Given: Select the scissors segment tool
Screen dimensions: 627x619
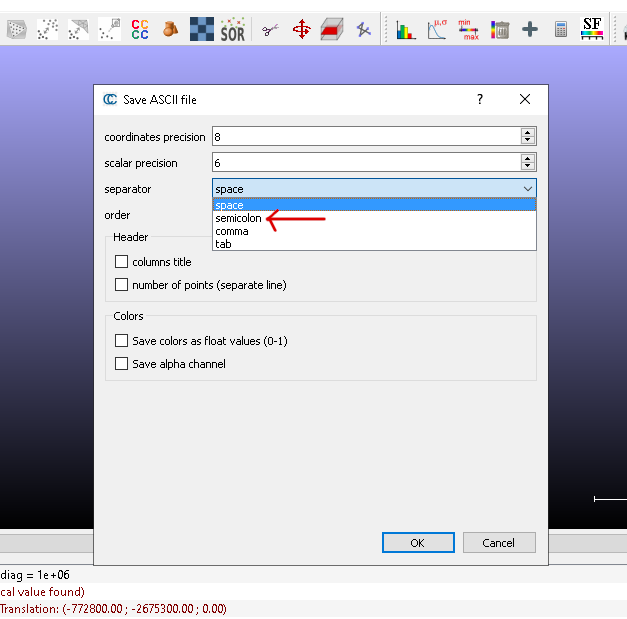Looking at the screenshot, I should [268, 29].
